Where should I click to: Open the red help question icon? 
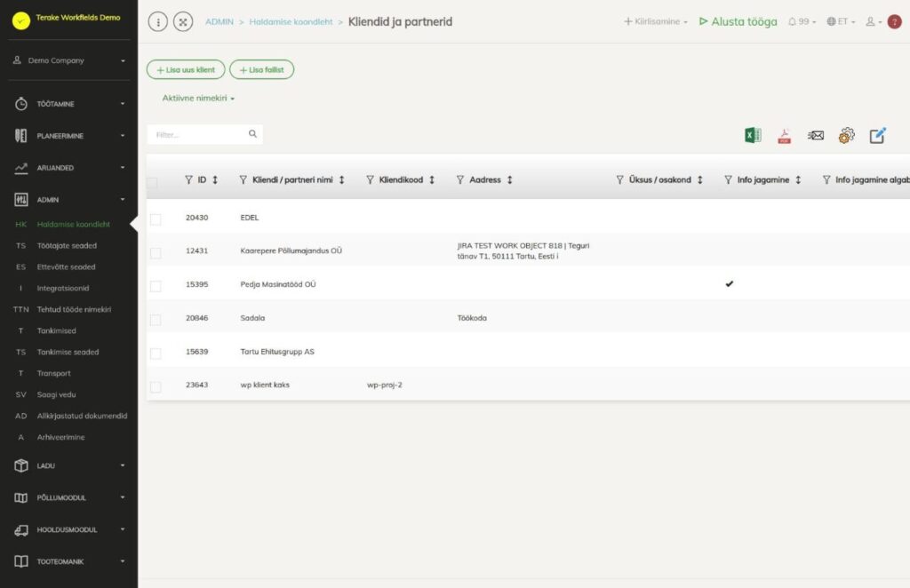tap(895, 21)
